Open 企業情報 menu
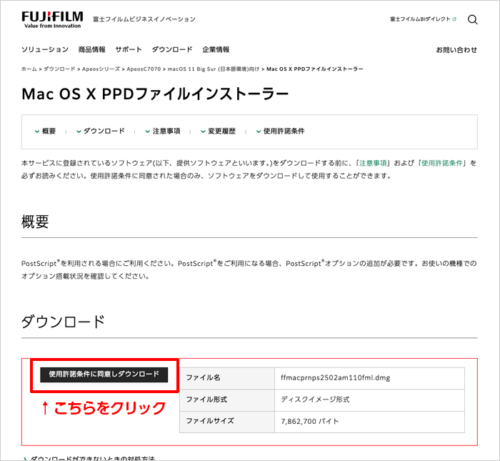The width and height of the screenshot is (500, 461). tap(216, 50)
